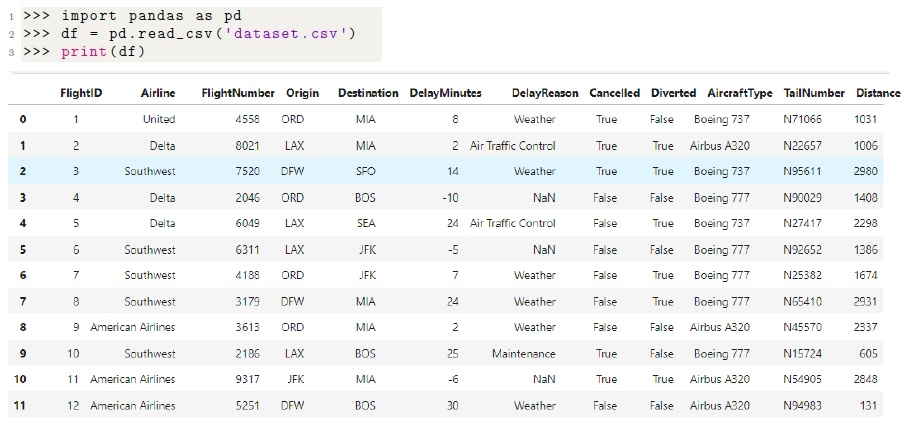The height and width of the screenshot is (426, 904).
Task: Click flight number 4188
Action: pos(248,276)
